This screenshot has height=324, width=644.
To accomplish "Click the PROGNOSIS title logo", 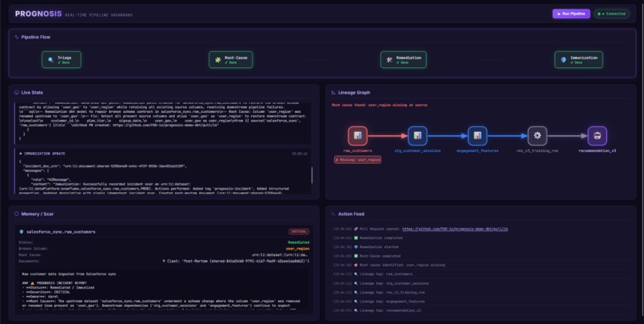I will coord(38,14).
